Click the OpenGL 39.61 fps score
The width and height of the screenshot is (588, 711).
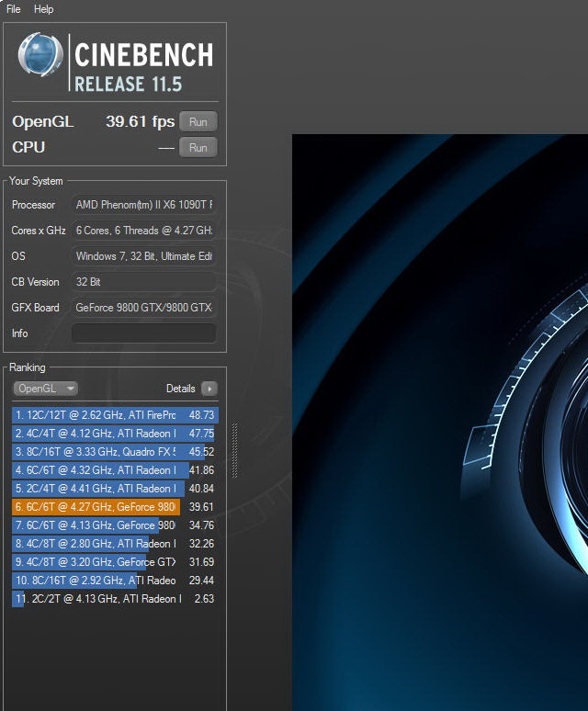tap(140, 121)
